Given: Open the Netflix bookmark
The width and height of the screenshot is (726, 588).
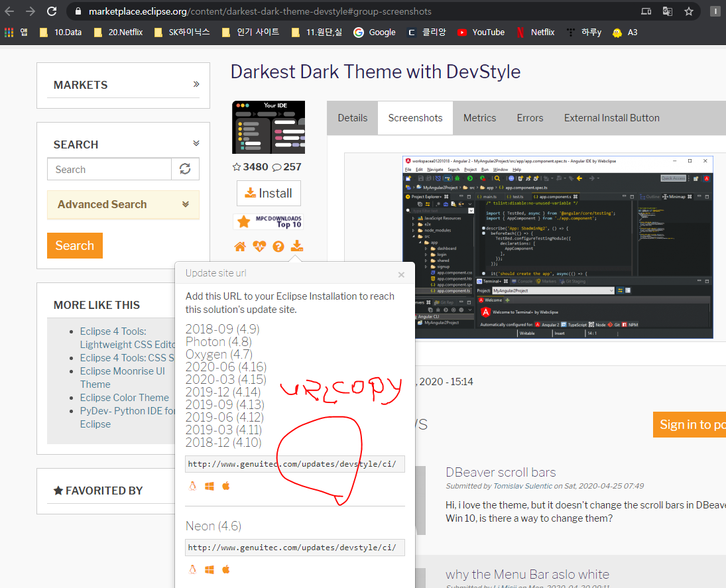Looking at the screenshot, I should tap(536, 32).
